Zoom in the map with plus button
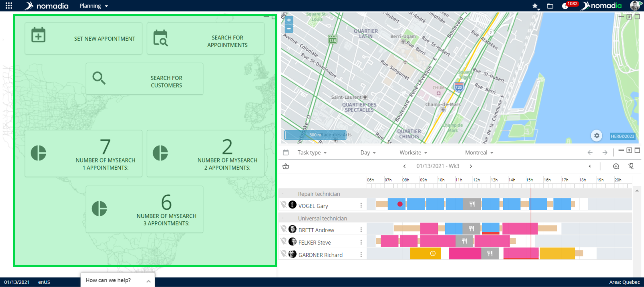 [x=289, y=20]
